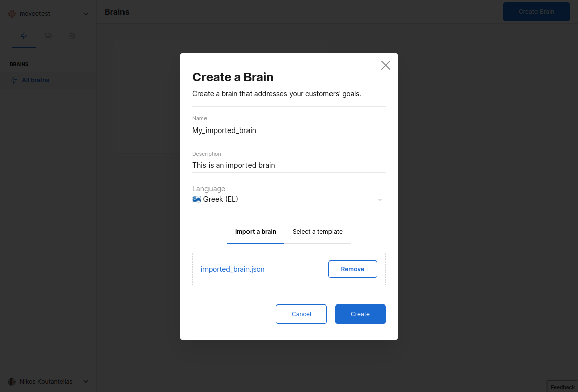Switch to the Select a template tab
The height and width of the screenshot is (392, 578).
tap(317, 232)
